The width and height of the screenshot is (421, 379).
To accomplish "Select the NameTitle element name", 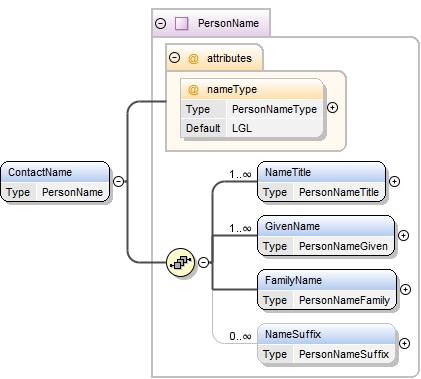I will click(x=288, y=172).
